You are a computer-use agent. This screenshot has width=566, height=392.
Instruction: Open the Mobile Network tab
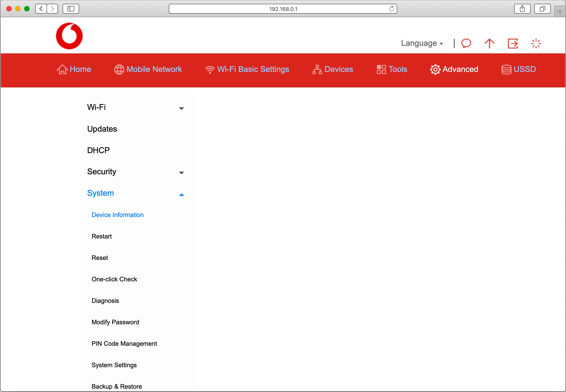[x=148, y=69]
